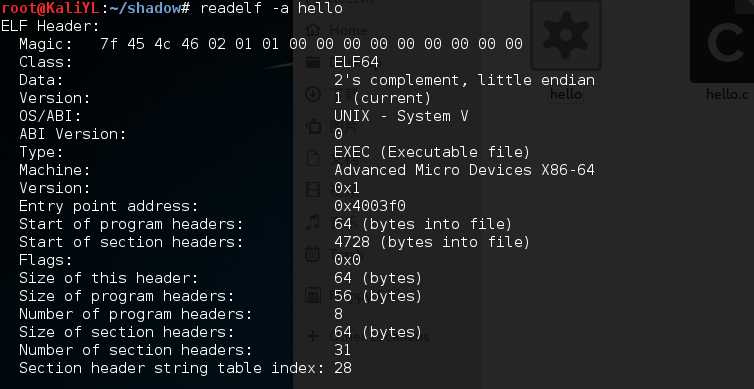Click the Videos film sidebar icon
Viewport: 754px width, 389px height.
[313, 190]
